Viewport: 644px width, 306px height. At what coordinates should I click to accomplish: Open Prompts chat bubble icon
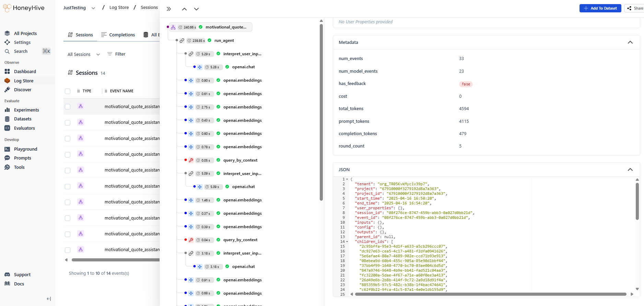pos(7,158)
